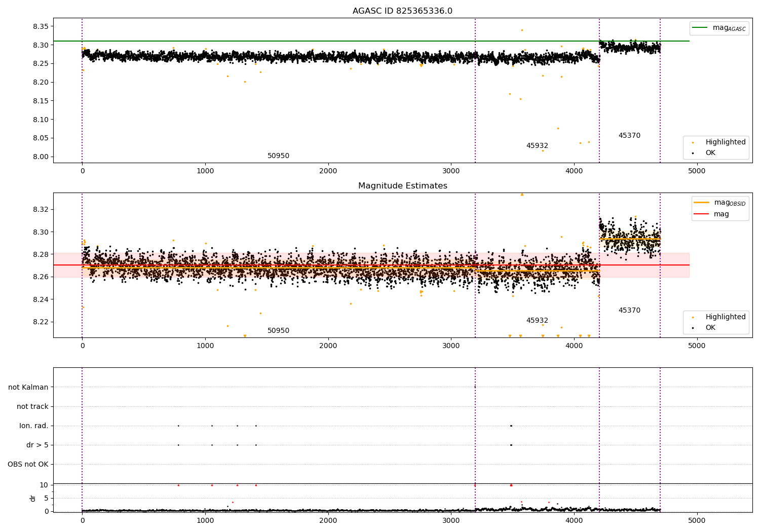Click the '5000' x-tick of the bottom plot
The width and height of the screenshot is (760, 532).
tap(697, 521)
